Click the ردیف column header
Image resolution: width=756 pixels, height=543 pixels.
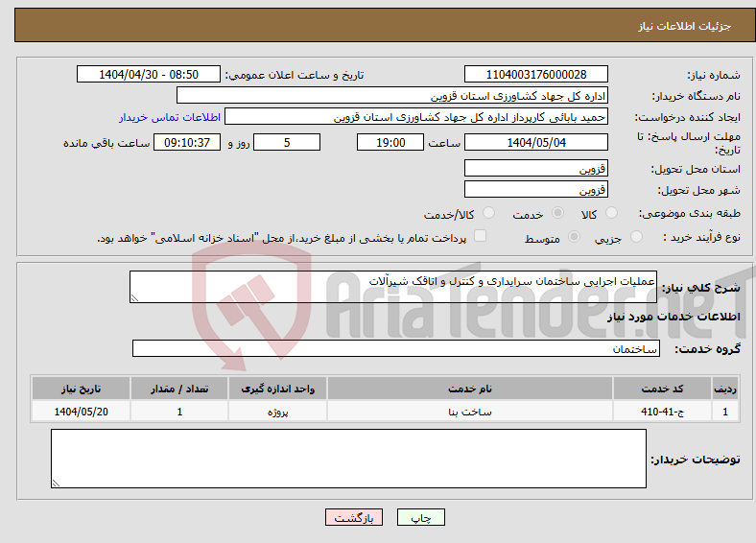tap(725, 389)
